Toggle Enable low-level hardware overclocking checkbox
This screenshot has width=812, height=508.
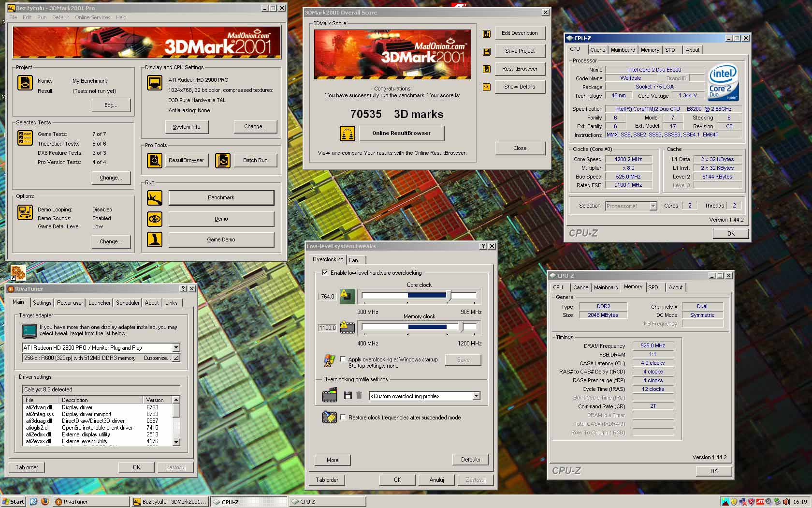point(325,273)
